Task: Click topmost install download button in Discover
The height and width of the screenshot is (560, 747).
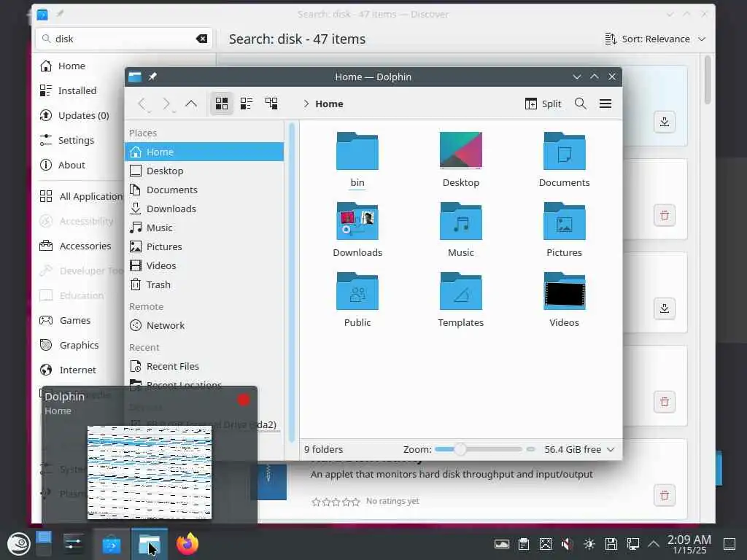Action: (x=664, y=122)
